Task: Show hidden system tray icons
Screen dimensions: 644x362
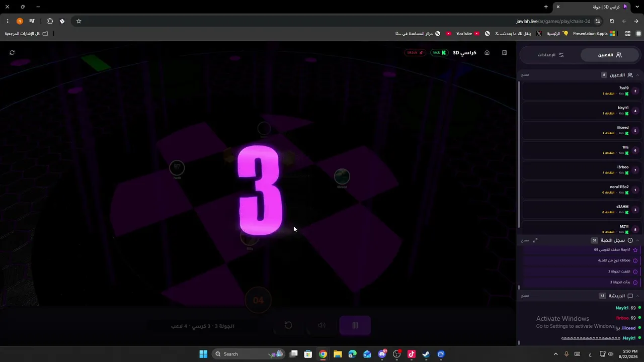Action: click(x=555, y=354)
